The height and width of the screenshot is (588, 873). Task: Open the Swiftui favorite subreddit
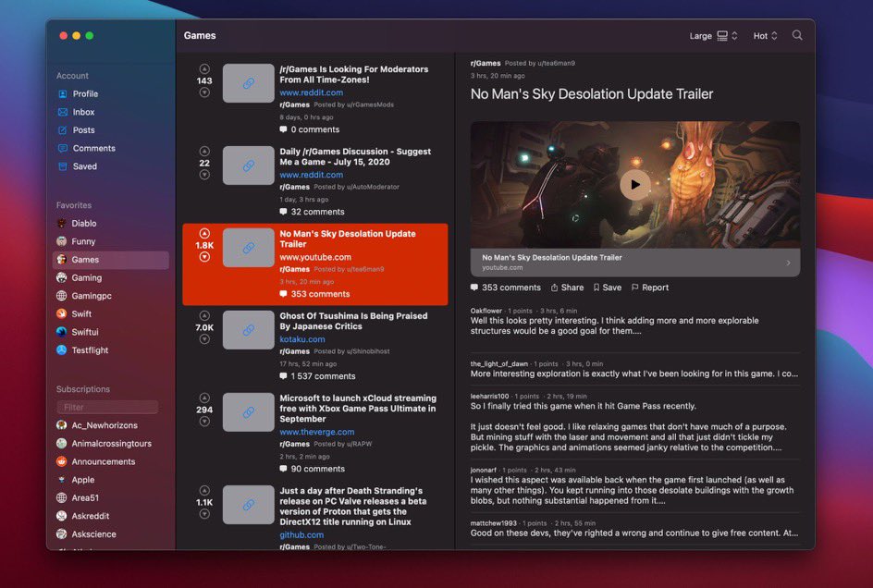click(x=111, y=332)
